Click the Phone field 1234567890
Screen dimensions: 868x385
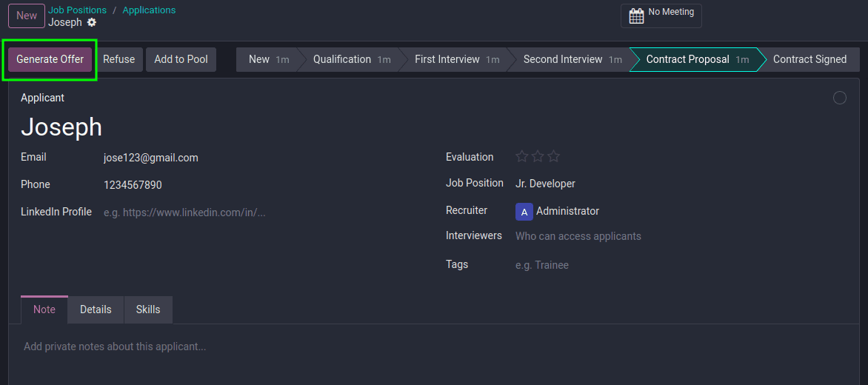click(263, 185)
